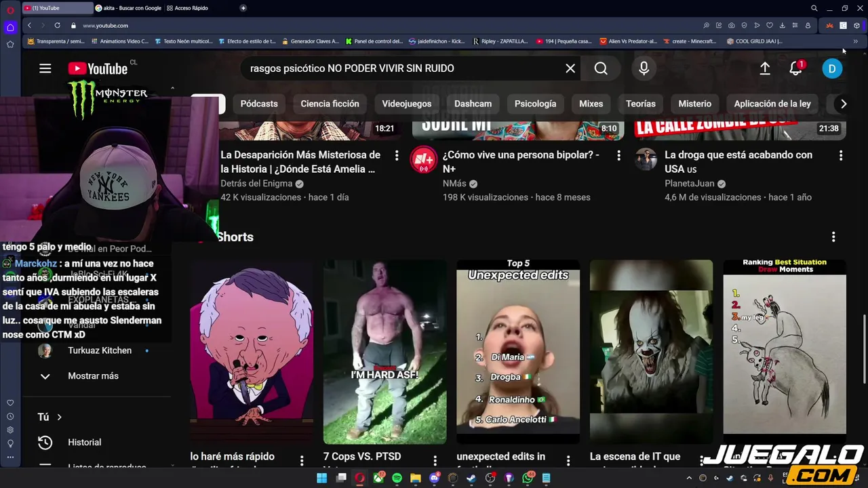868x488 pixels.
Task: Select the Videojuegos chip
Action: click(x=407, y=104)
